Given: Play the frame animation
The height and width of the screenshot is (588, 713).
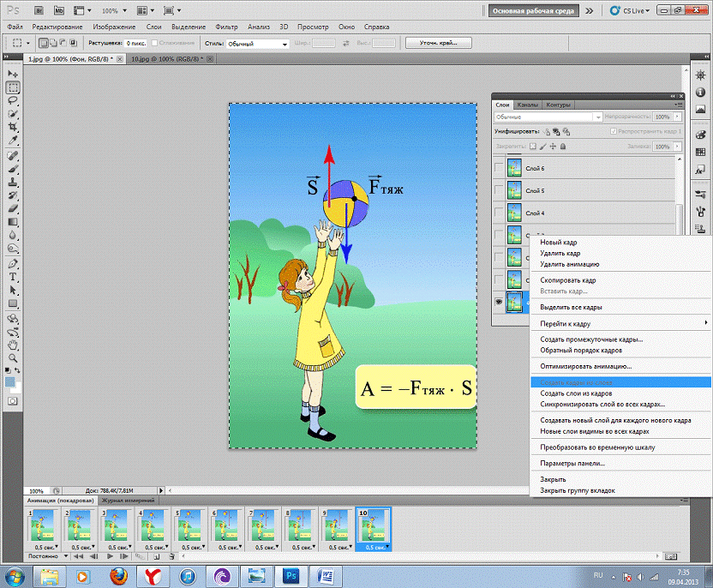Looking at the screenshot, I should (110, 556).
